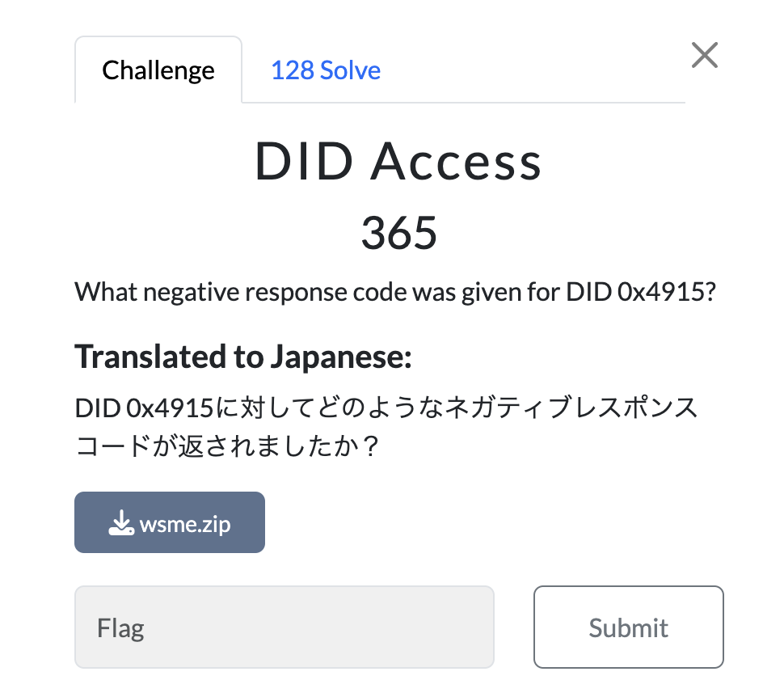
Task: Click the first line of Japanese text
Action: (x=386, y=408)
